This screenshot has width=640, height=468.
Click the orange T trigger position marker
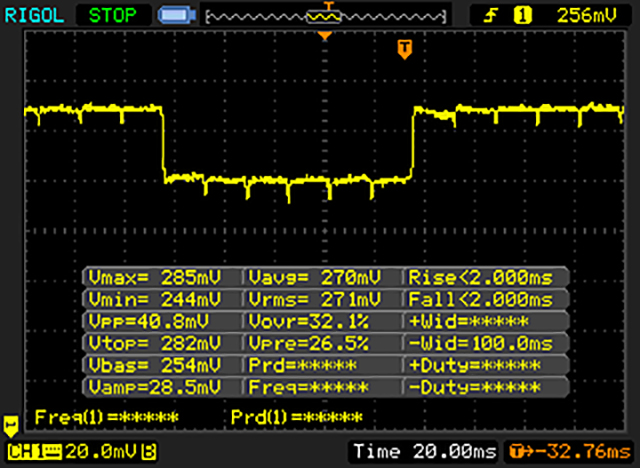click(x=405, y=47)
